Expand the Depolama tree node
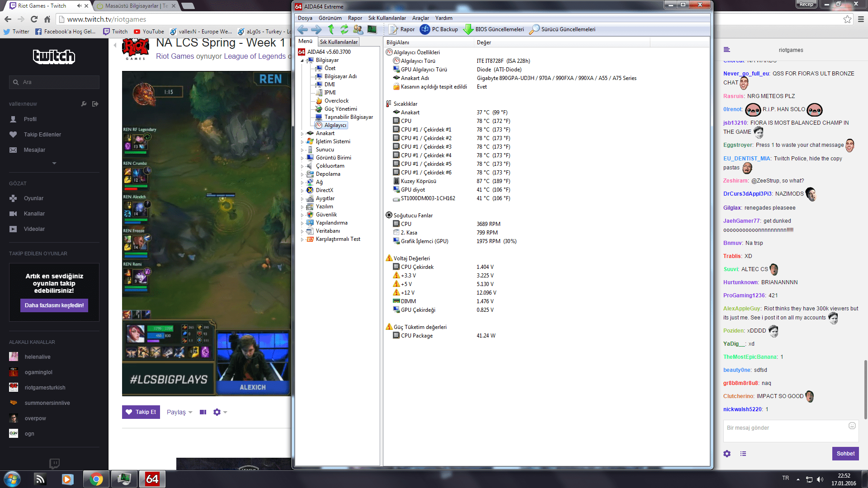The image size is (868, 488). 302,174
